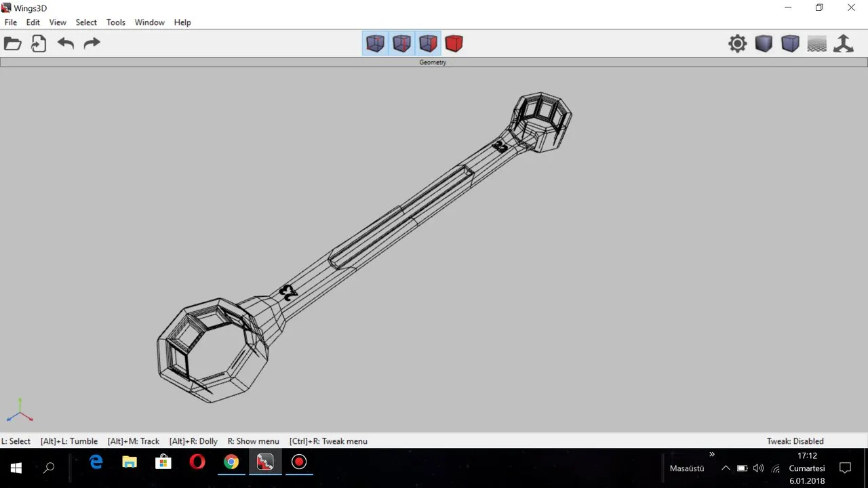Click the taskbar search magnifier
Image resolution: width=868 pixels, height=488 pixels.
pos(49,468)
